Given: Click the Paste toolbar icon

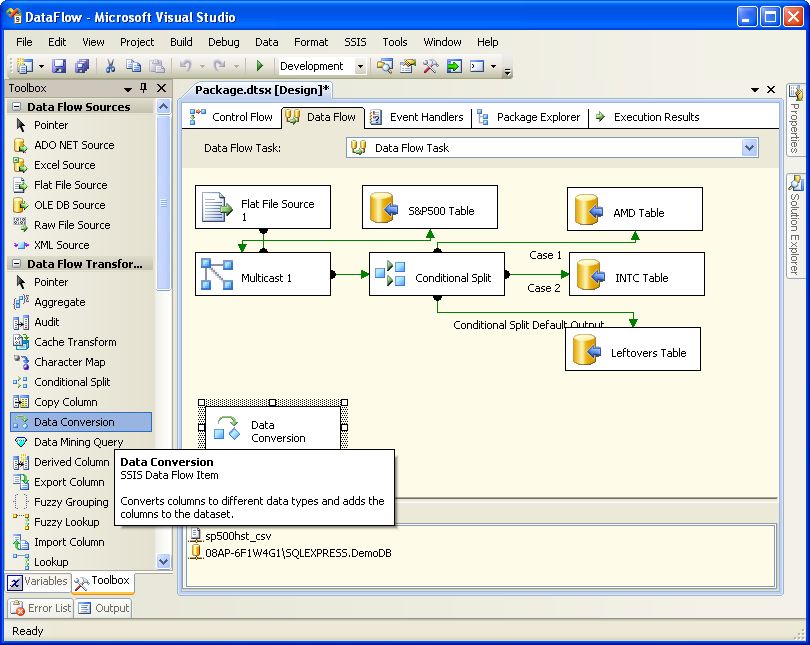Looking at the screenshot, I should (157, 66).
